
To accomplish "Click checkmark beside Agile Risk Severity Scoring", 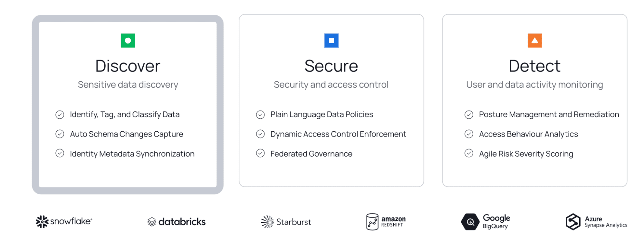I will [x=469, y=153].
